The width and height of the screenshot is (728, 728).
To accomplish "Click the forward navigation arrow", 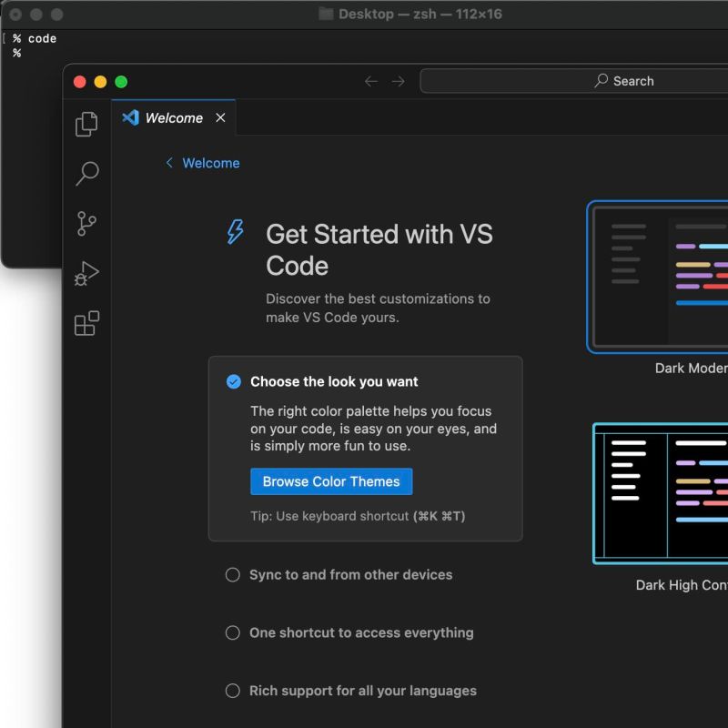I will click(x=399, y=81).
